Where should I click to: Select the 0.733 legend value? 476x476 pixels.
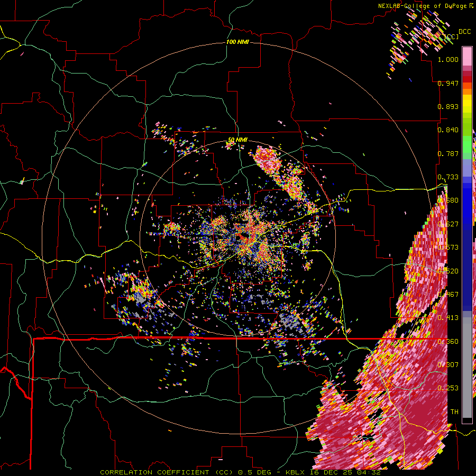coord(448,177)
